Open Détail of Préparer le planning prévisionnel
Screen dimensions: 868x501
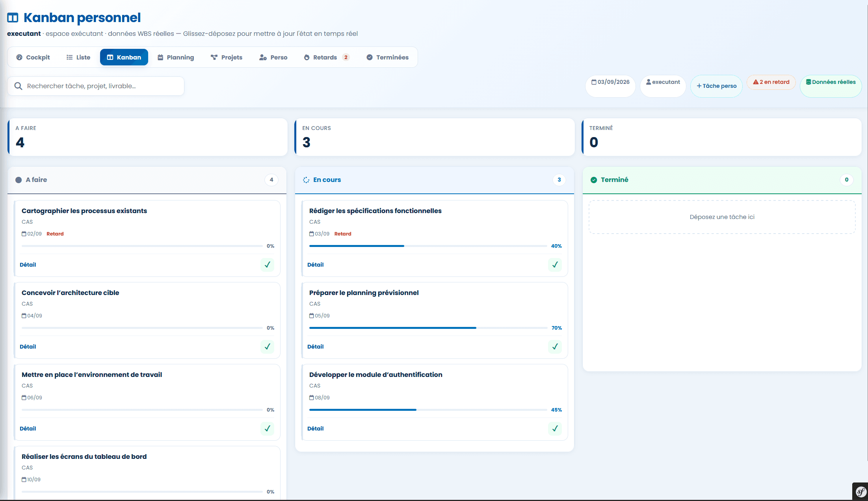tap(316, 347)
